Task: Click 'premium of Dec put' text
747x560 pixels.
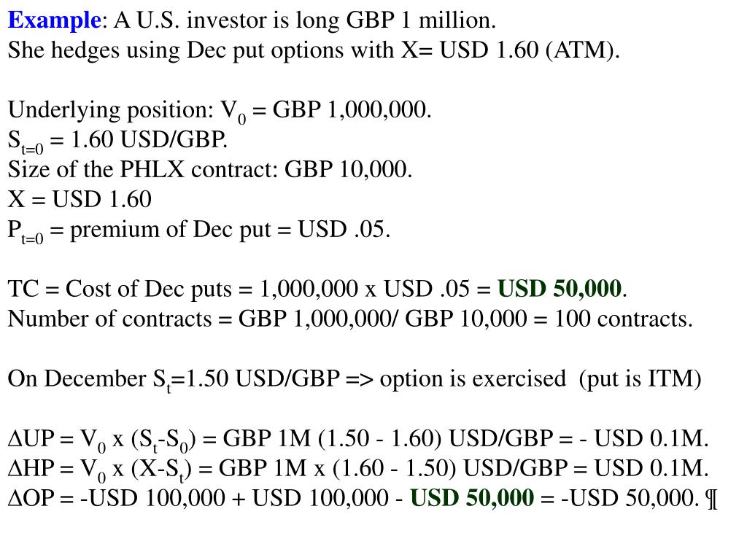Action: [x=171, y=230]
